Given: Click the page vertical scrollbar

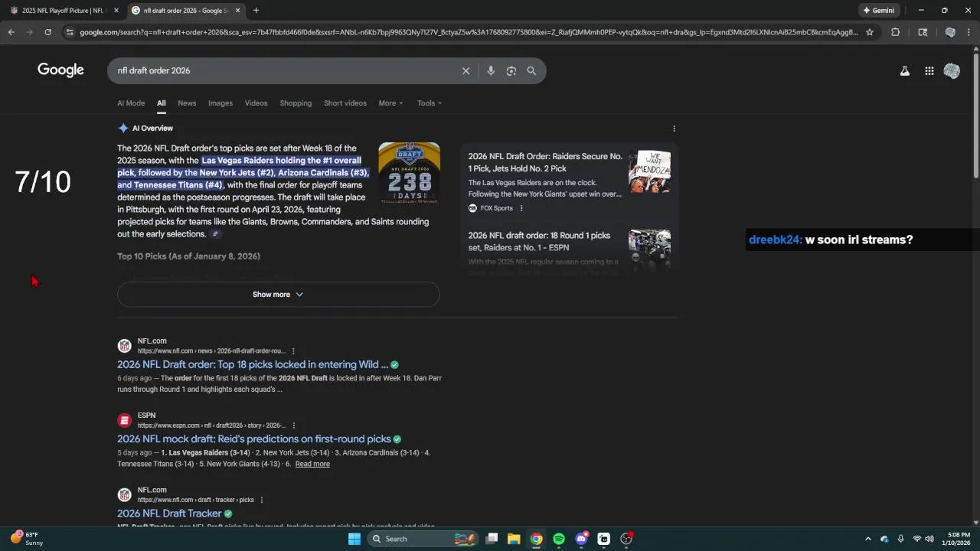Looking at the screenshot, I should click(975, 116).
